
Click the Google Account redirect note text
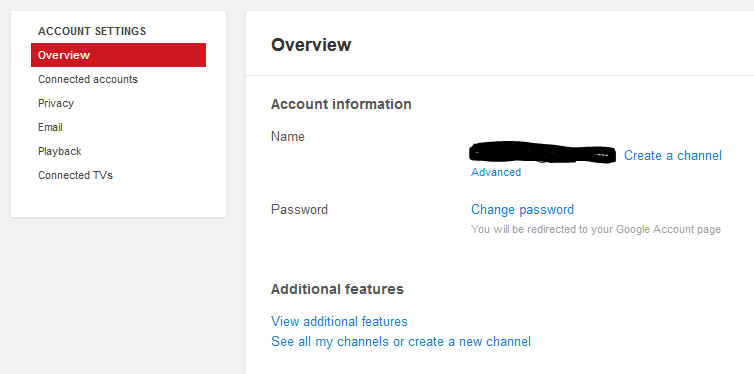point(596,229)
